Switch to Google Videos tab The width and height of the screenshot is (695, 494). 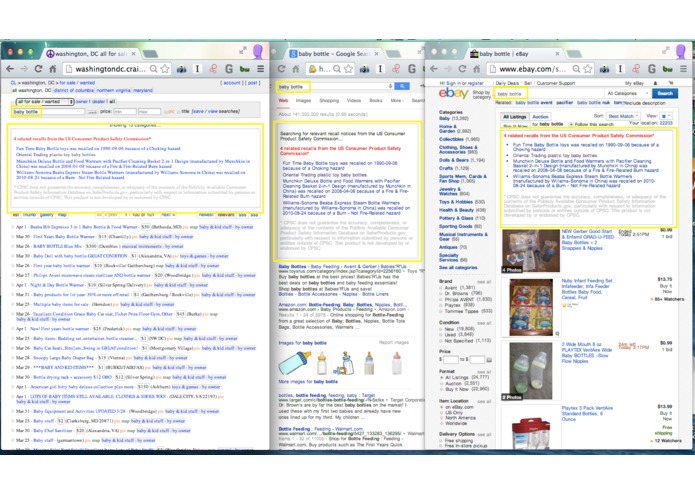coord(354,101)
